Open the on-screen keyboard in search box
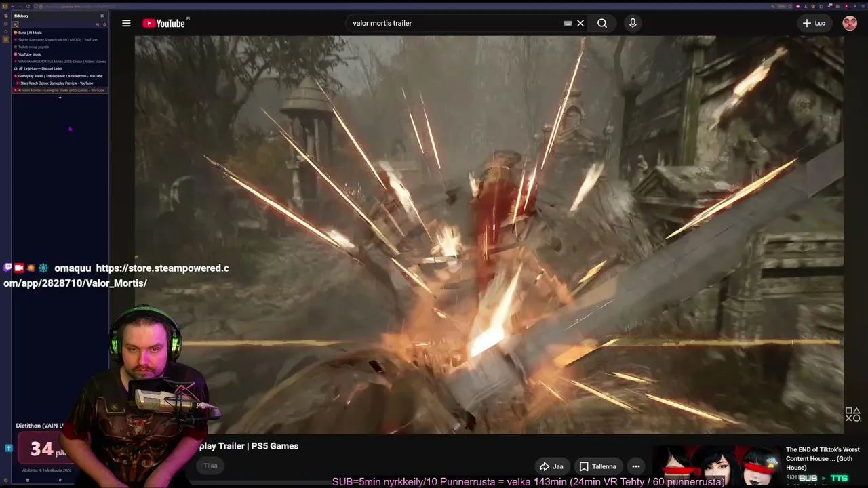Screen dimensions: 868x488 point(568,23)
